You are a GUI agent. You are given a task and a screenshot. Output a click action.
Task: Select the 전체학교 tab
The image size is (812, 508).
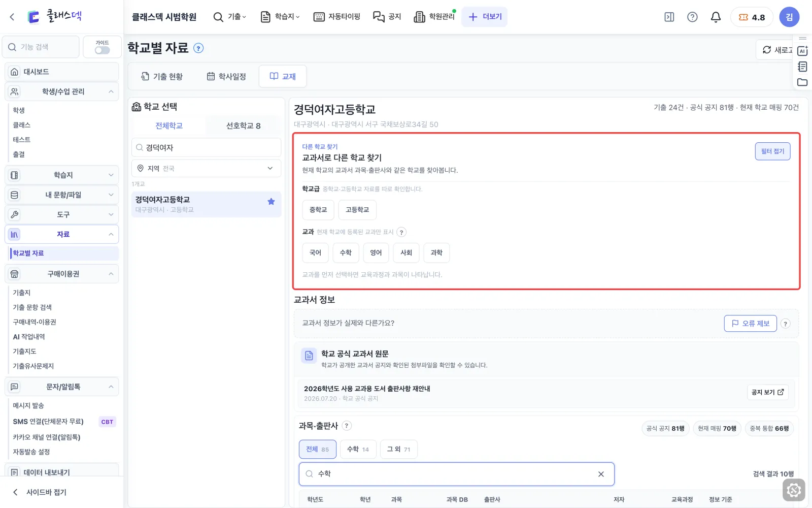click(169, 125)
